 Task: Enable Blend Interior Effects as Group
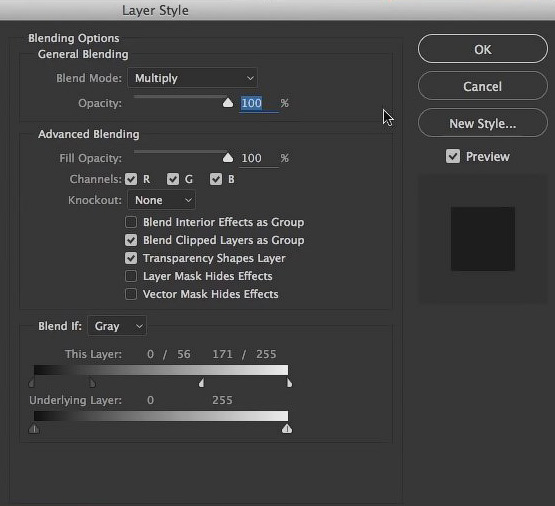click(x=131, y=222)
